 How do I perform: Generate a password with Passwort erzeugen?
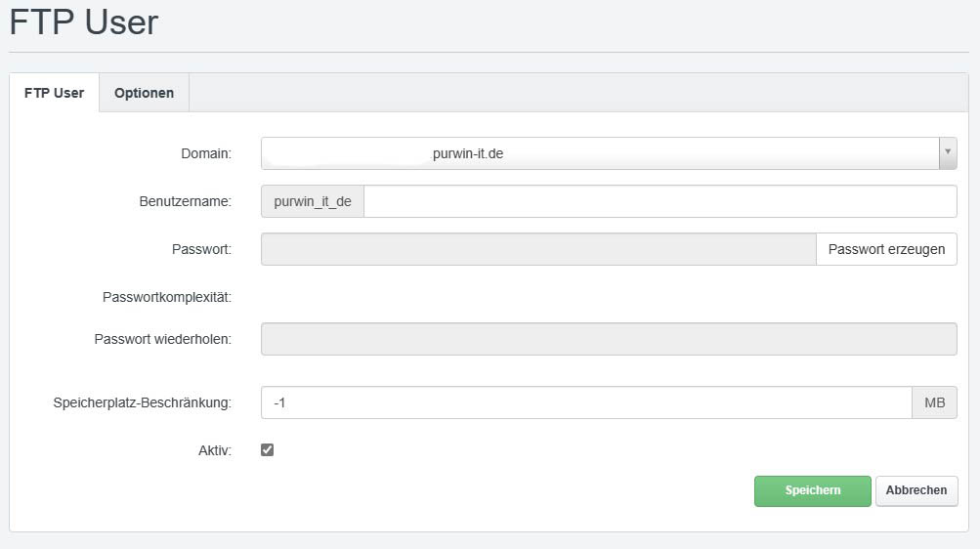pyautogui.click(x=886, y=249)
